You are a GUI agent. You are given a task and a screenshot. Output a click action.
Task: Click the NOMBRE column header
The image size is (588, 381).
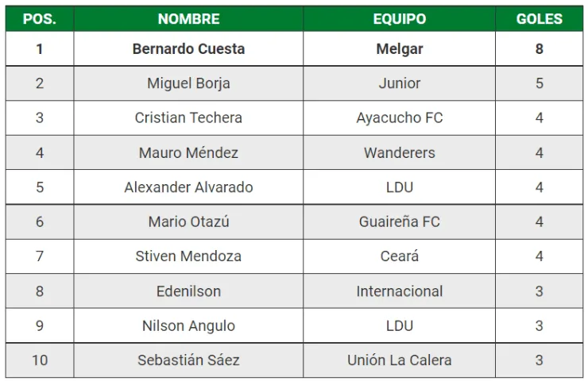tap(188, 19)
